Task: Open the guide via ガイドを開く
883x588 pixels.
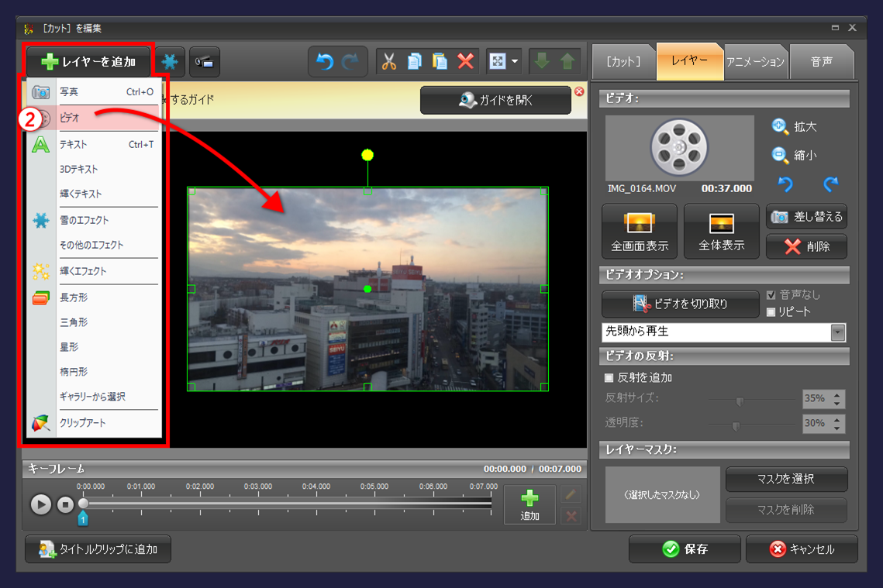Action: tap(495, 99)
